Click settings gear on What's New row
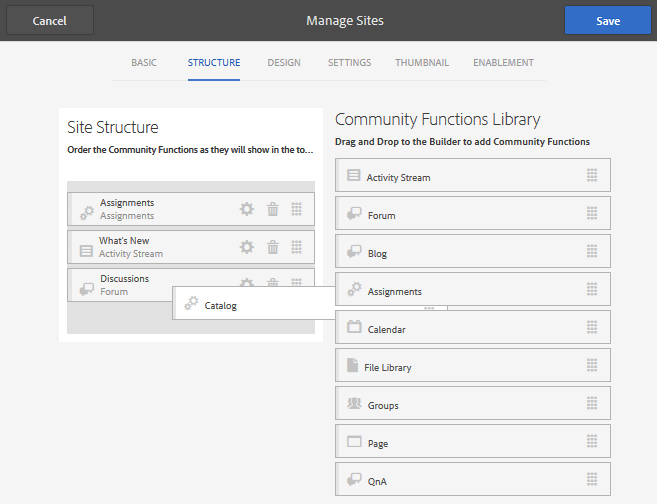This screenshot has width=657, height=504. [x=247, y=247]
